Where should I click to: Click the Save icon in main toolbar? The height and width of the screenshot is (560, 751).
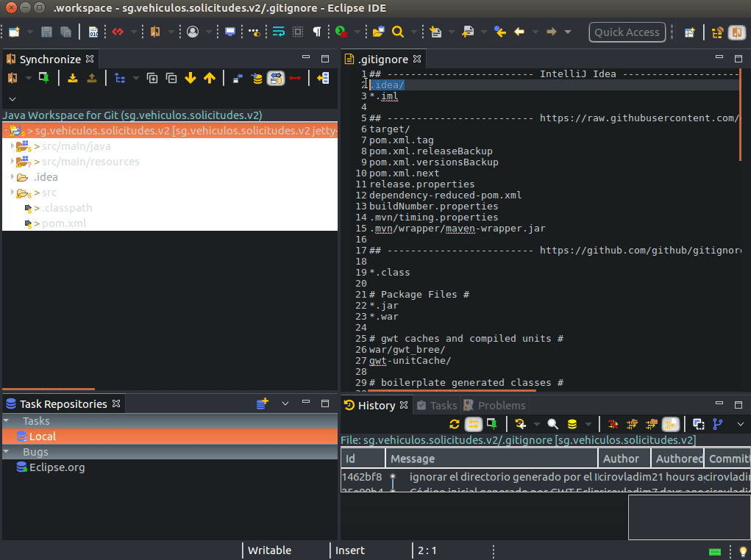coord(46,32)
